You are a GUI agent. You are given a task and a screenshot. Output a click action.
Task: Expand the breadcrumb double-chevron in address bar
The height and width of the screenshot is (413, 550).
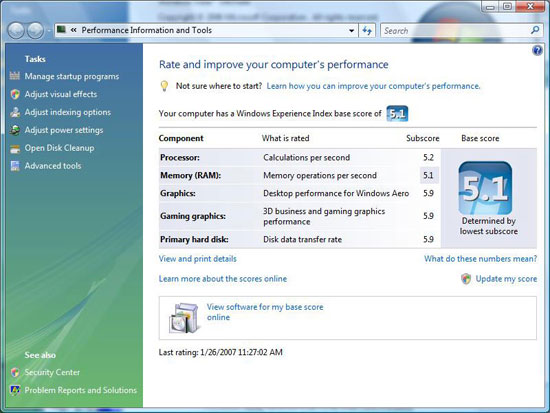coord(73,30)
